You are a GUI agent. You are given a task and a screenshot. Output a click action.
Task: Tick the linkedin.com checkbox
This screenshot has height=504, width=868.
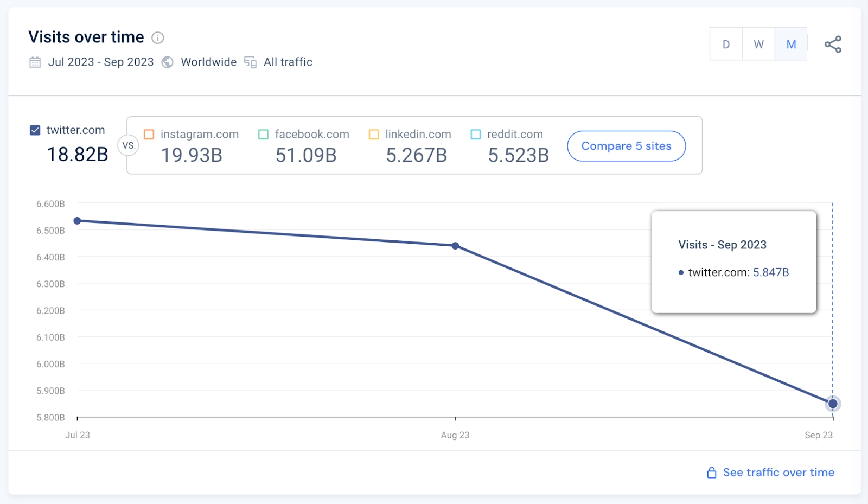pyautogui.click(x=374, y=134)
